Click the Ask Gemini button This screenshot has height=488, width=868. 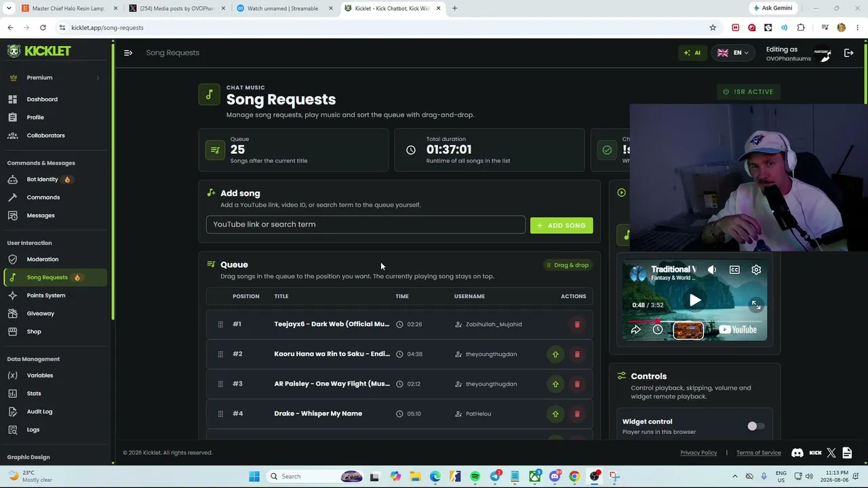tap(772, 8)
